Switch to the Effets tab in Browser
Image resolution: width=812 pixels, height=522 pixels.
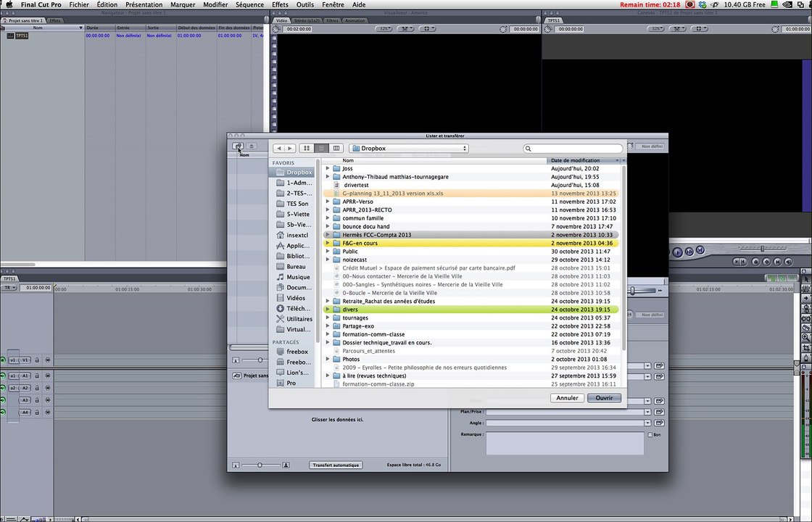pyautogui.click(x=55, y=21)
